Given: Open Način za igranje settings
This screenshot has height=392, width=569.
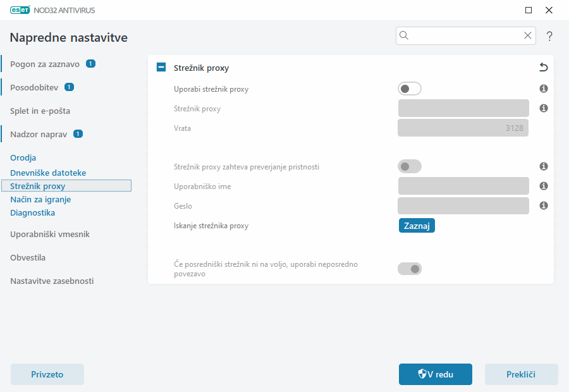Looking at the screenshot, I should [39, 199].
